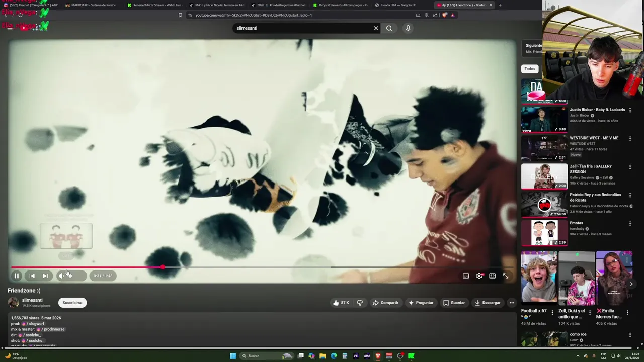Enter fullscreen mode

(506, 276)
